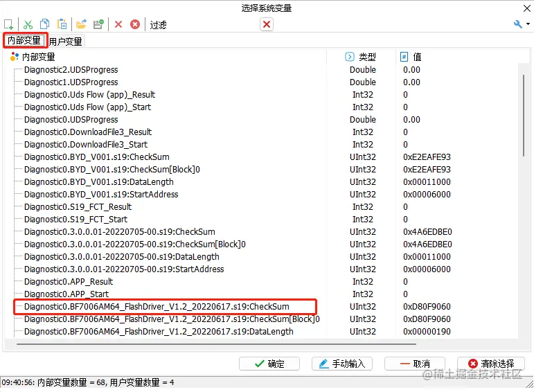Click the 手动输入 manual input button
Image resolution: width=534 pixels, height=392 pixels.
pyautogui.click(x=342, y=364)
